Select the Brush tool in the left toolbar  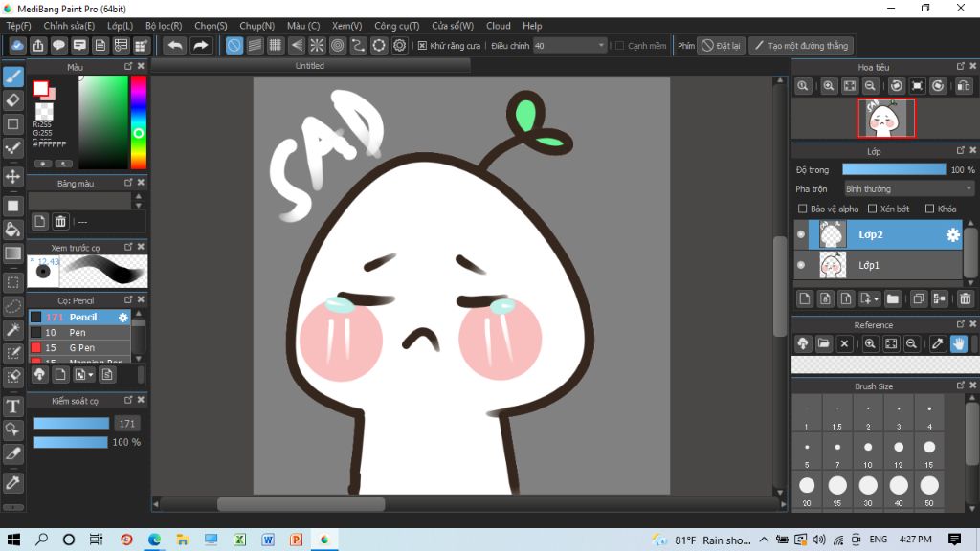(x=13, y=77)
